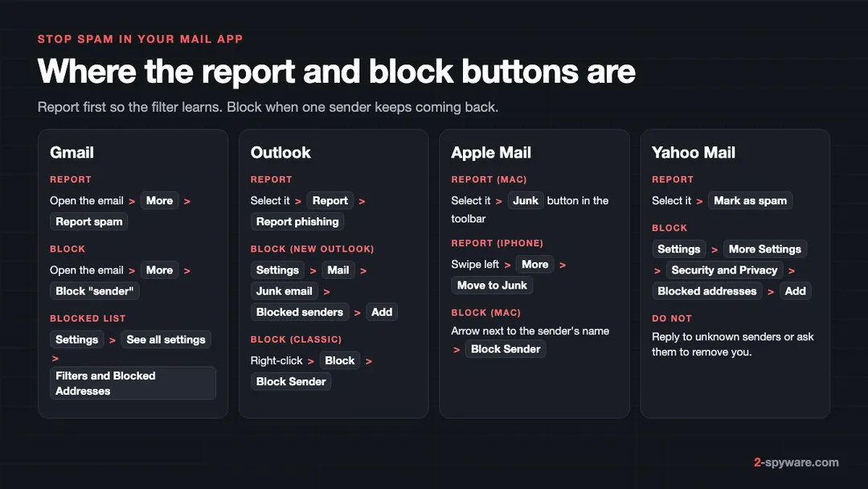Click the "Mail" chip in Outlook
Image resolution: width=868 pixels, height=489 pixels.
click(x=338, y=270)
